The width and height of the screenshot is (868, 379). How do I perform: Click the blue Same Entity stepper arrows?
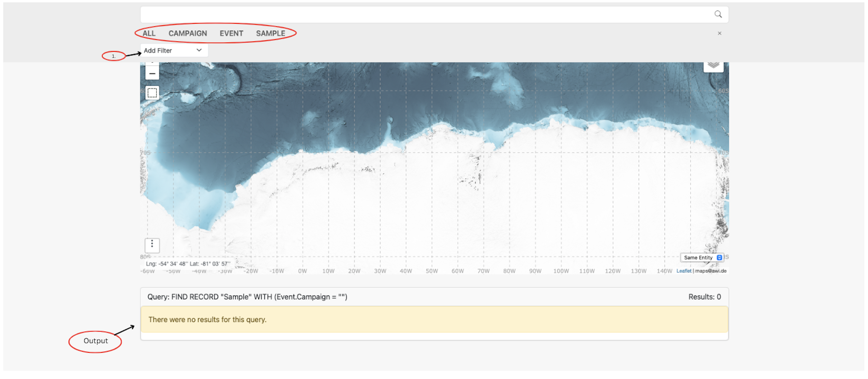pos(719,257)
